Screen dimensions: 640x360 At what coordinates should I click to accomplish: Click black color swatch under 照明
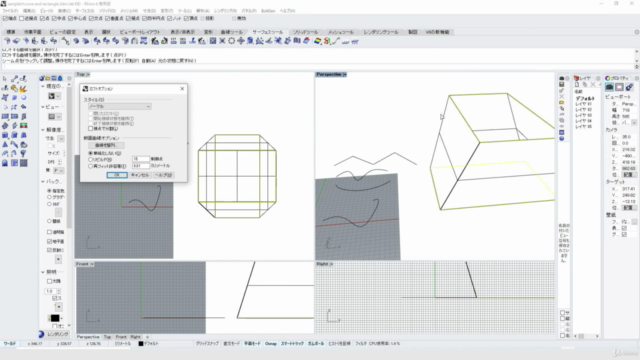click(55, 318)
